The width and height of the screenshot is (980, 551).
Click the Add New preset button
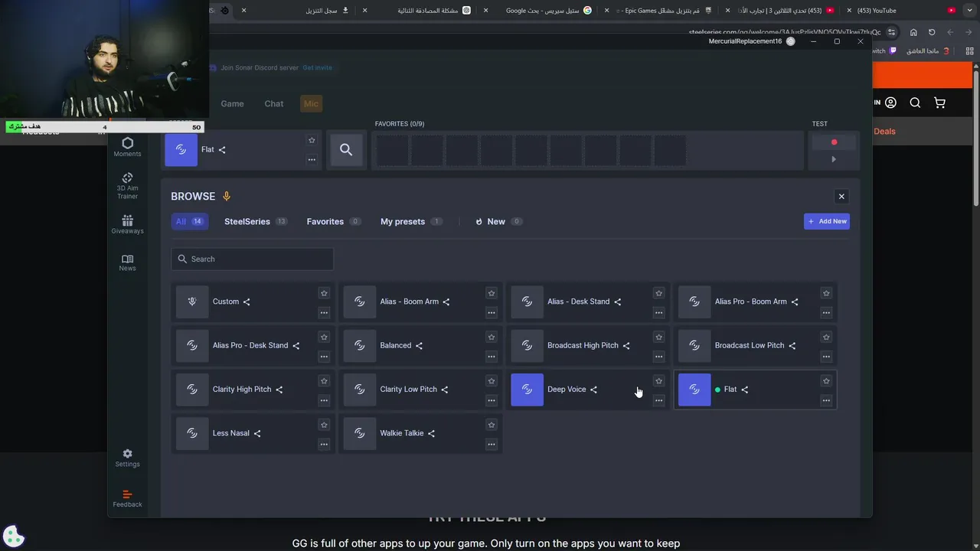(x=827, y=221)
